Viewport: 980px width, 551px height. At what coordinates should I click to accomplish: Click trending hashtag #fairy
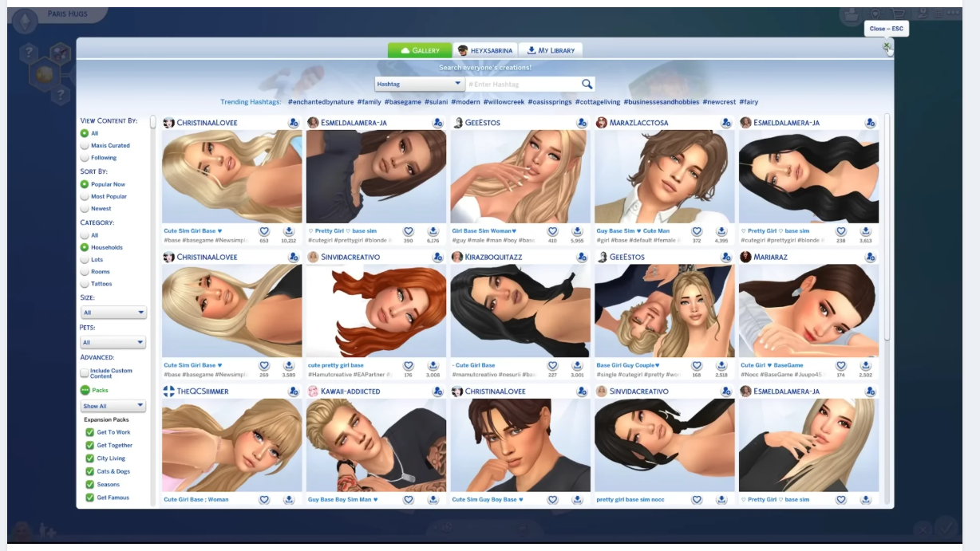click(x=749, y=102)
